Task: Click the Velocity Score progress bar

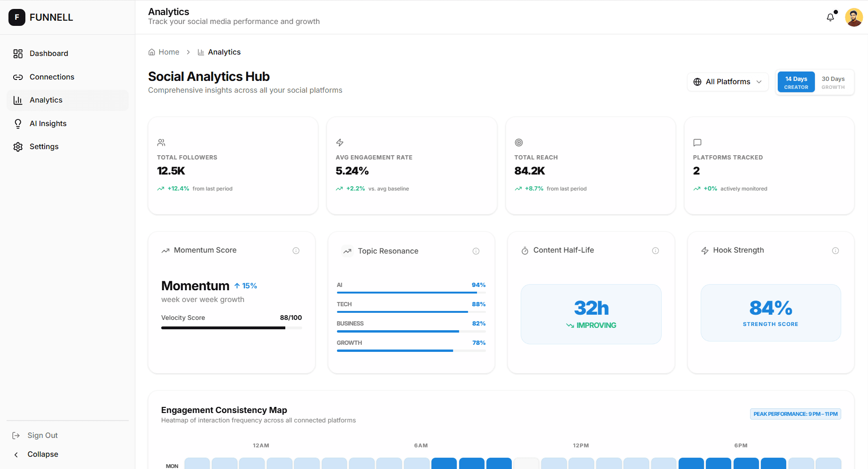Action: coord(231,328)
